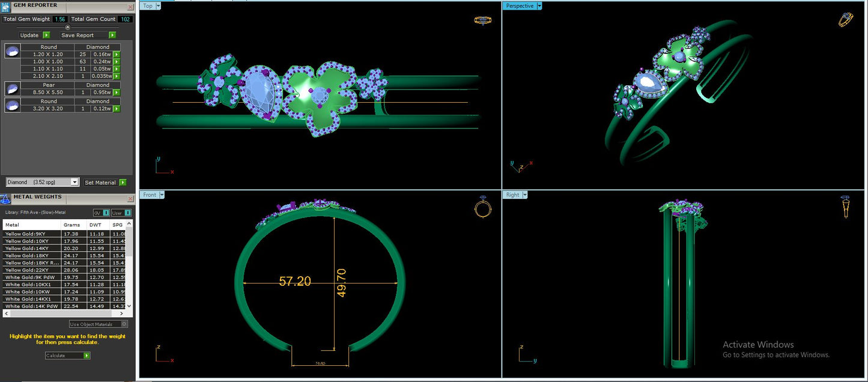
Task: Collapse the gem totals with round arrow toggle
Action: [67, 27]
